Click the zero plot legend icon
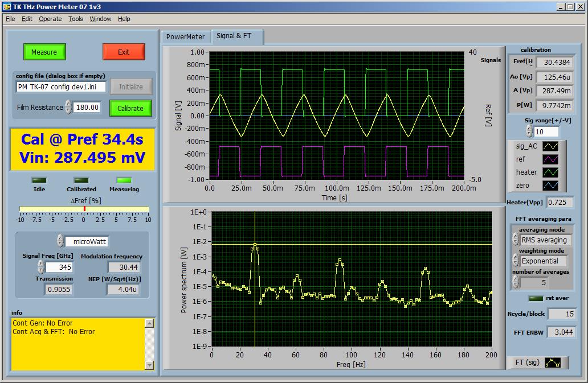The image size is (588, 383). coord(550,186)
